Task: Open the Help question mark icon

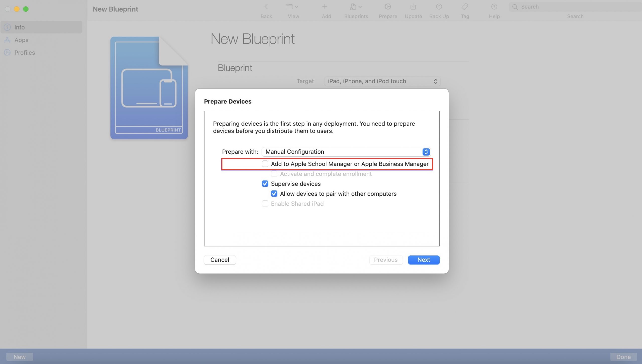Action: [494, 7]
